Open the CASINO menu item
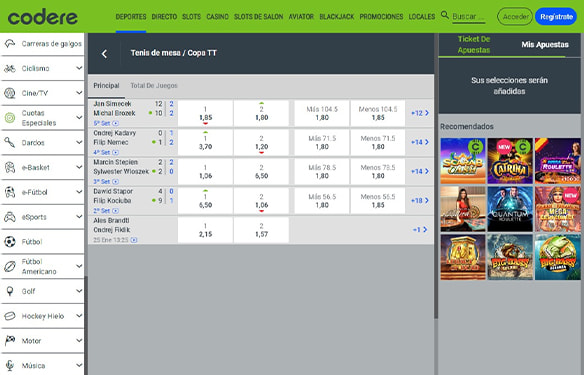Viewport: 584px width, 375px height. [x=218, y=17]
